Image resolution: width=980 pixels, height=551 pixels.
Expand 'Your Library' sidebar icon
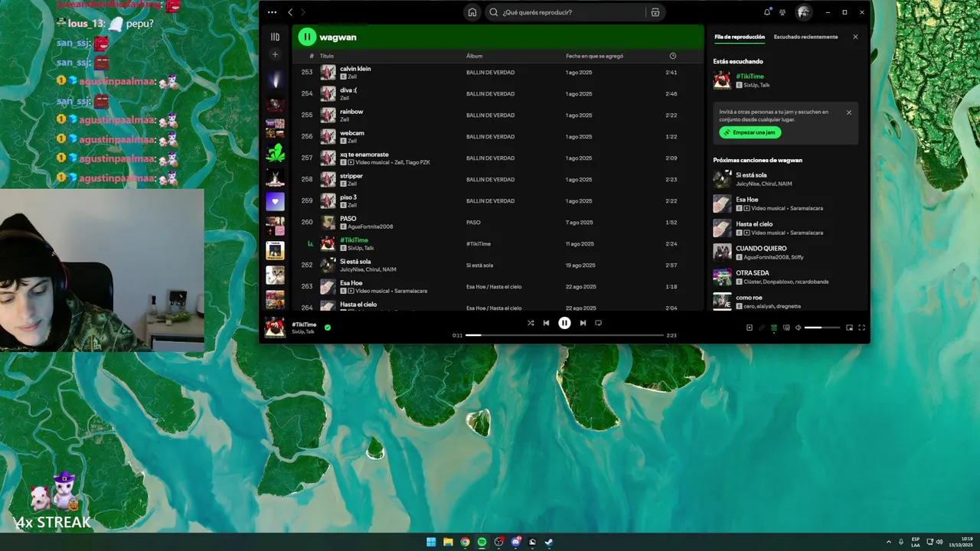point(275,37)
